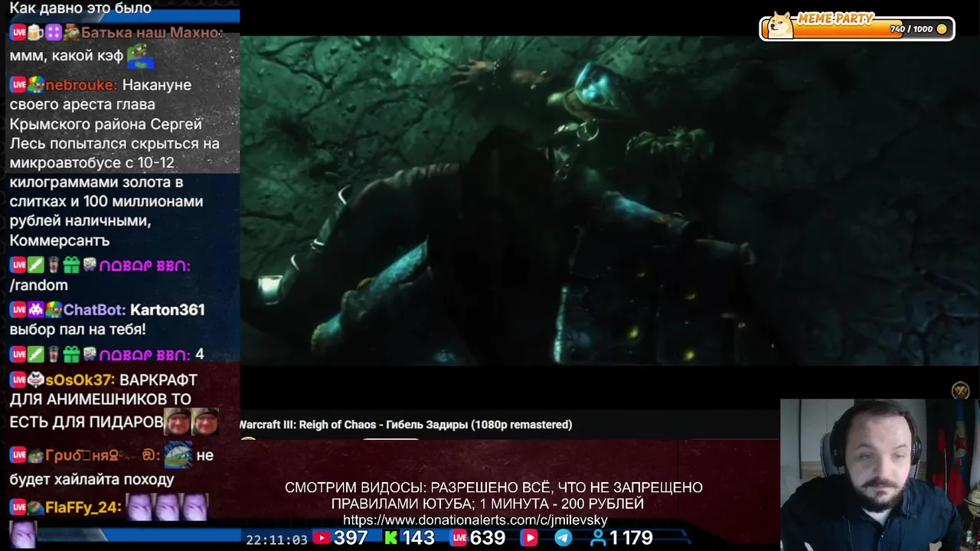Click the 'Коммерсантъ' word in nebrouke's message
980x551 pixels.
click(60, 241)
